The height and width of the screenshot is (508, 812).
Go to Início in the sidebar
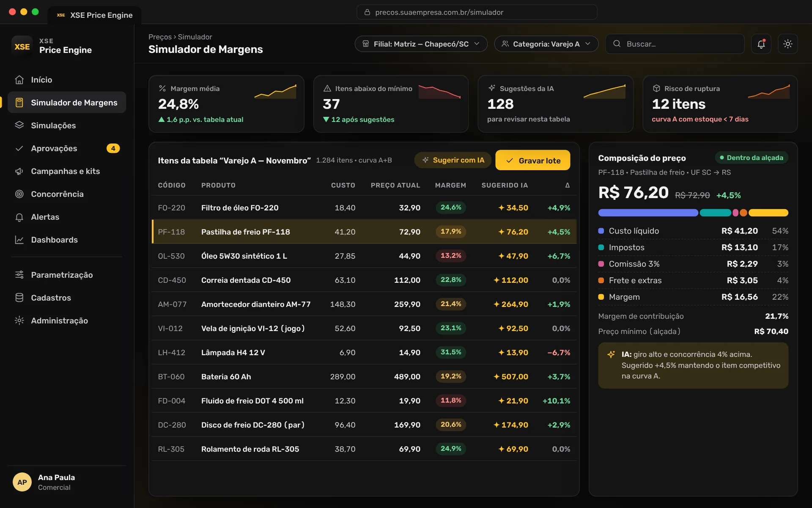point(67,80)
